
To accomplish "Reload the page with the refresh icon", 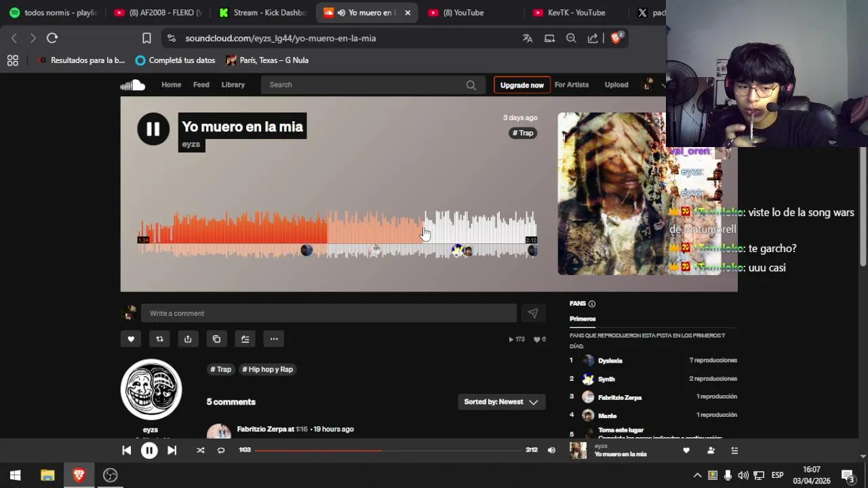I will [52, 38].
